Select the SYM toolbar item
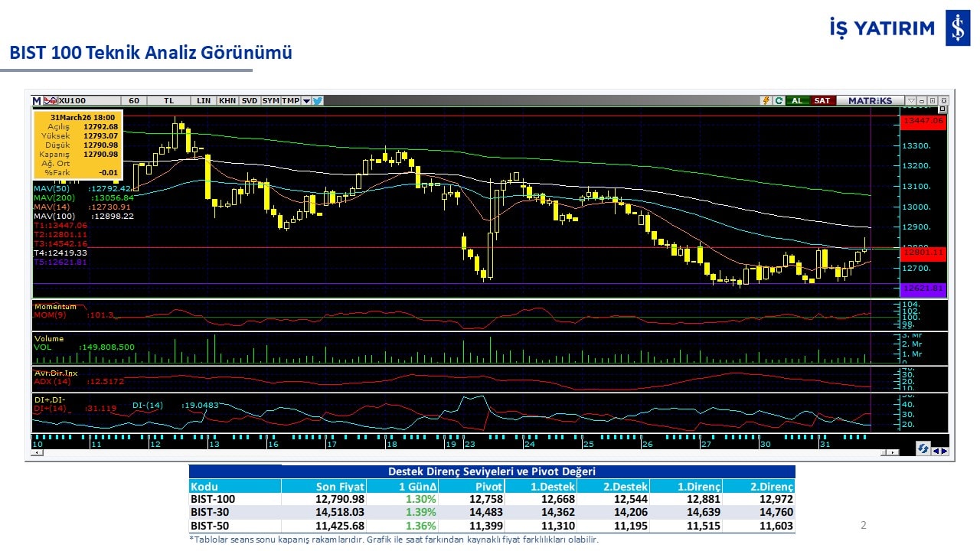The width and height of the screenshot is (980, 551). pyautogui.click(x=270, y=100)
